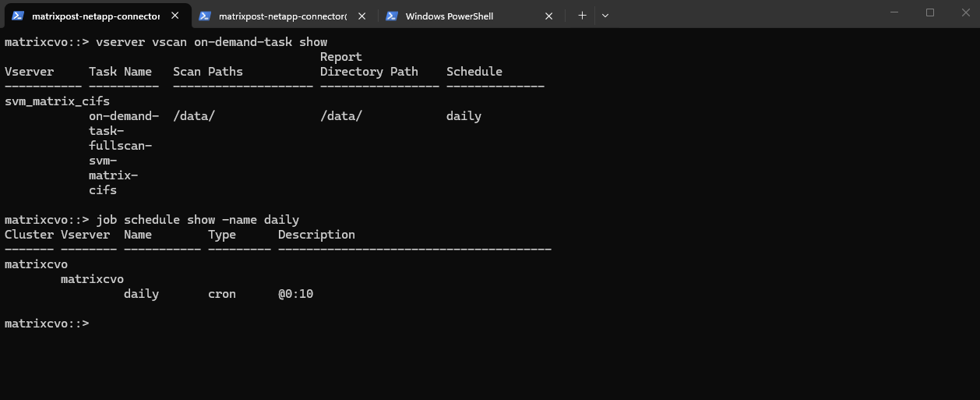This screenshot has height=400, width=980.
Task: Close the second matrixpost-netapp-connector tab
Action: tap(361, 16)
